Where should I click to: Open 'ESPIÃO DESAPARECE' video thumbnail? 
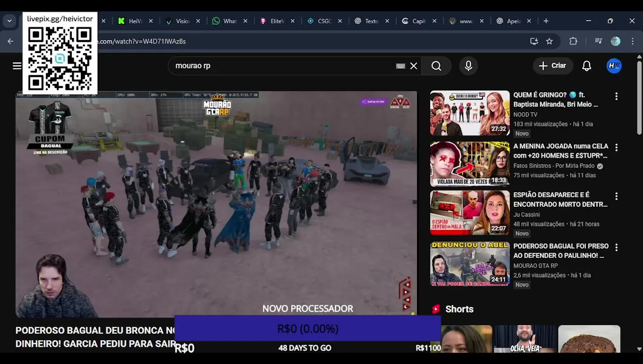470,213
